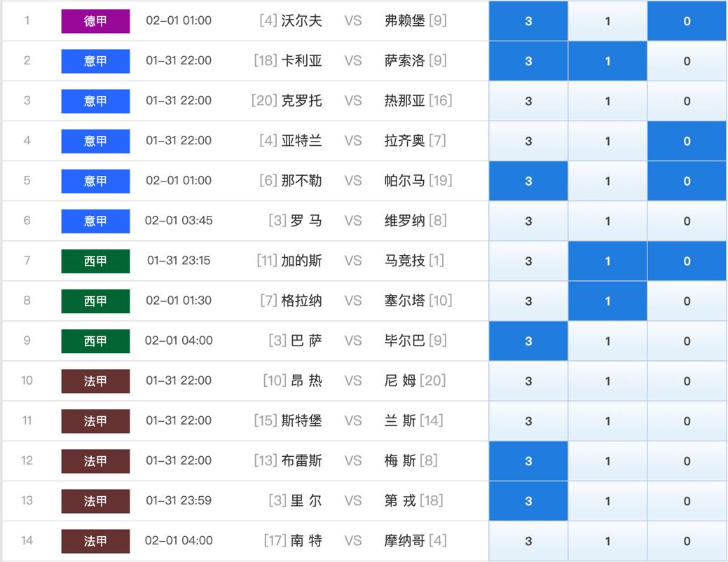Deselect option 0 for 亚特兰 vs 拉齐奥
Viewport: 728px width, 562px height.
pos(687,141)
